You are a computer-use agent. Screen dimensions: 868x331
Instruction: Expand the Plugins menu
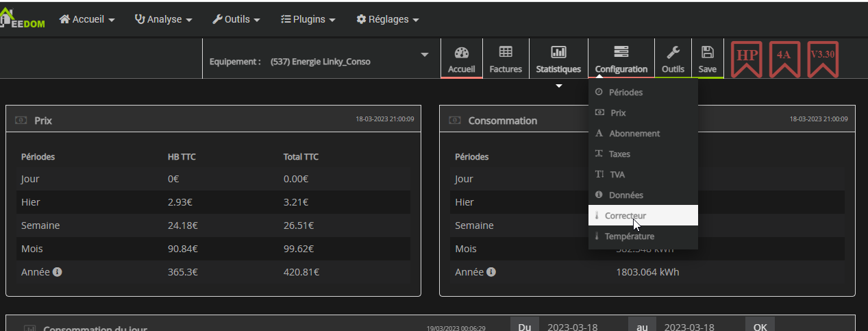(308, 19)
